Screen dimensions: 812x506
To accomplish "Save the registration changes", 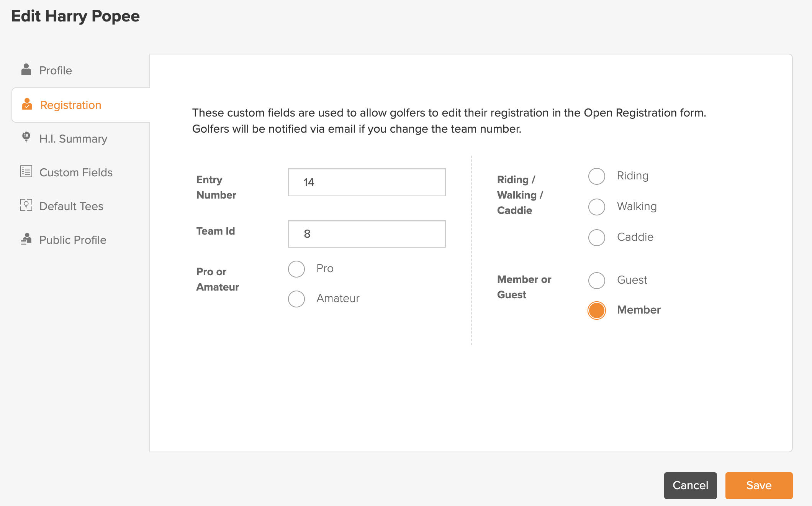I will (x=759, y=485).
